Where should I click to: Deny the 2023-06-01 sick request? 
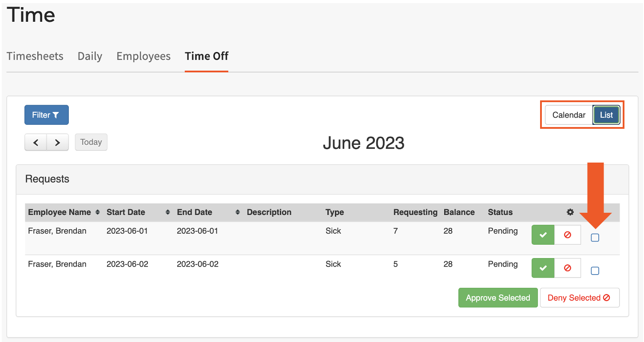click(x=568, y=235)
